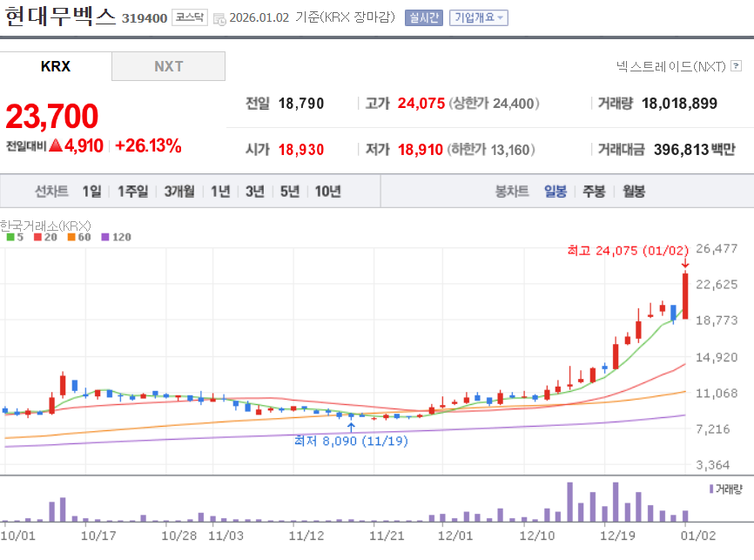Click the purple 120-day moving average swatch

[x=105, y=237]
